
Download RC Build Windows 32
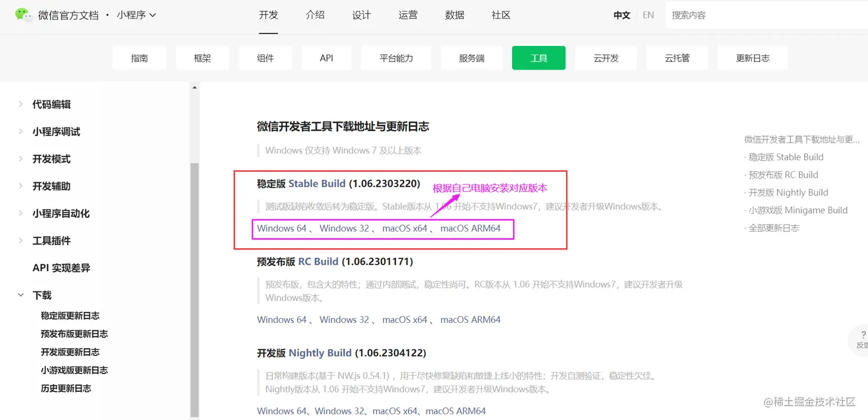coord(344,319)
